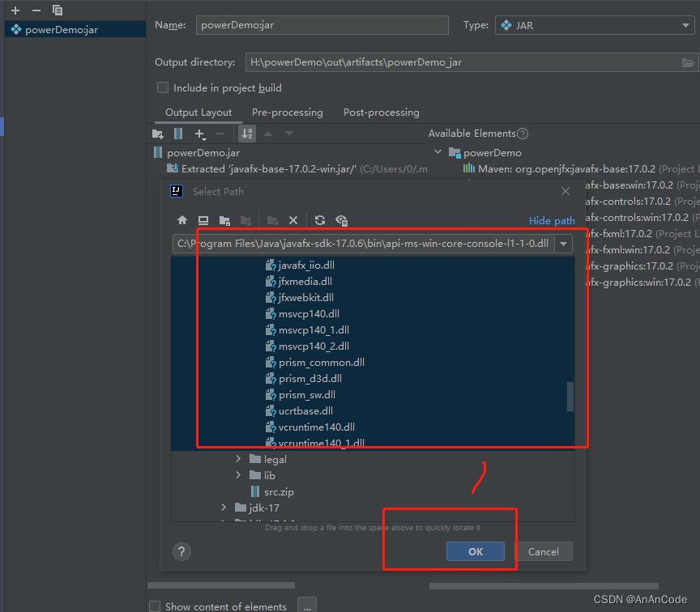The width and height of the screenshot is (700, 612).
Task: Toggle the Create Archive icon in layout toolbar
Action: click(x=177, y=134)
